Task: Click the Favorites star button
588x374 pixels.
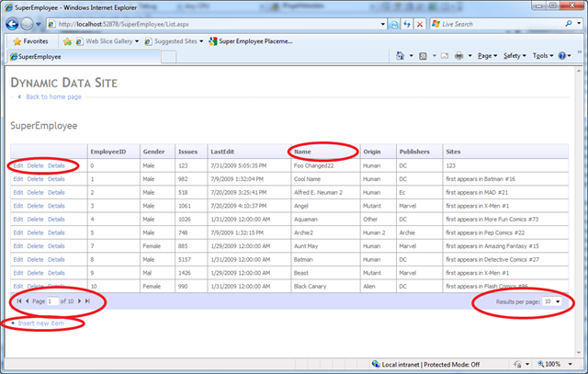Action: 30,41
